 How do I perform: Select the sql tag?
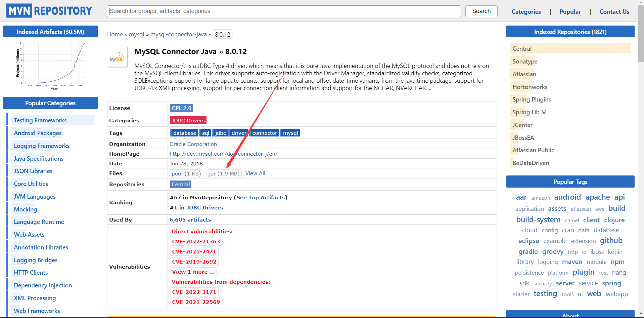(205, 133)
